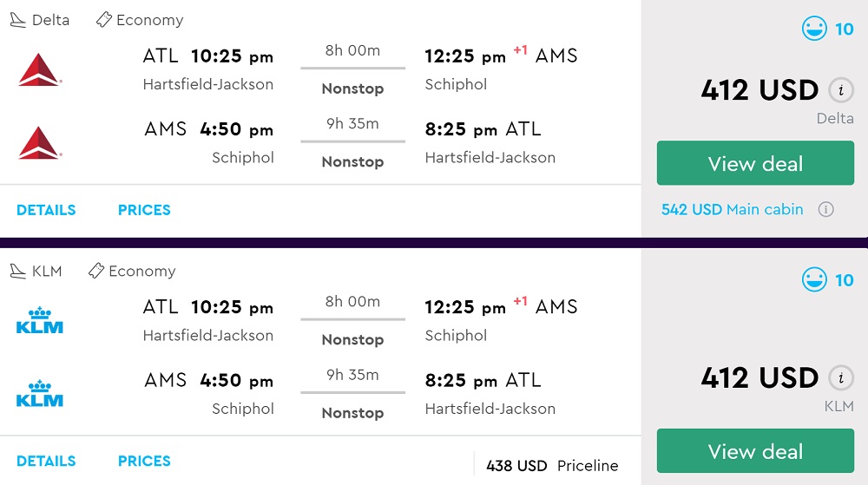The image size is (868, 485).
Task: Click KLM logo on the AMS return row
Action: [40, 394]
